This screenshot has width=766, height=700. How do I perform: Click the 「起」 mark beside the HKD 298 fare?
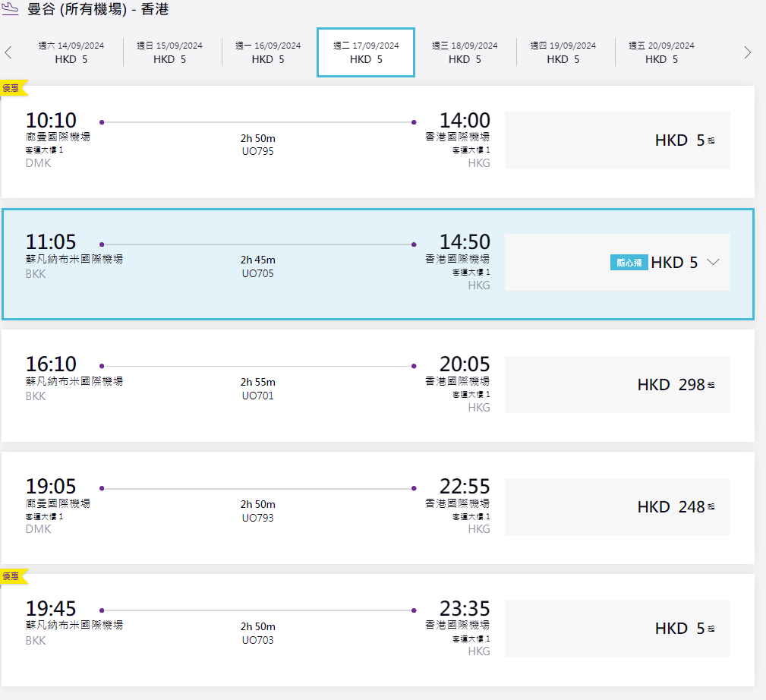(711, 385)
